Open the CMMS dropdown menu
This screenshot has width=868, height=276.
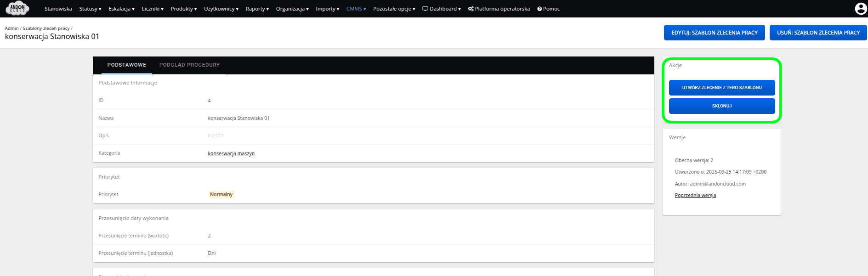tap(356, 9)
